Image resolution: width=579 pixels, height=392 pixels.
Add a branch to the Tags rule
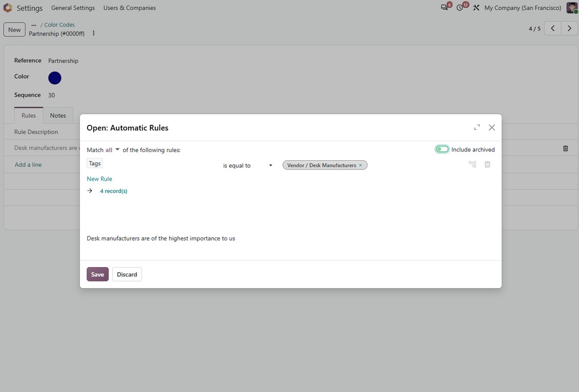point(472,164)
